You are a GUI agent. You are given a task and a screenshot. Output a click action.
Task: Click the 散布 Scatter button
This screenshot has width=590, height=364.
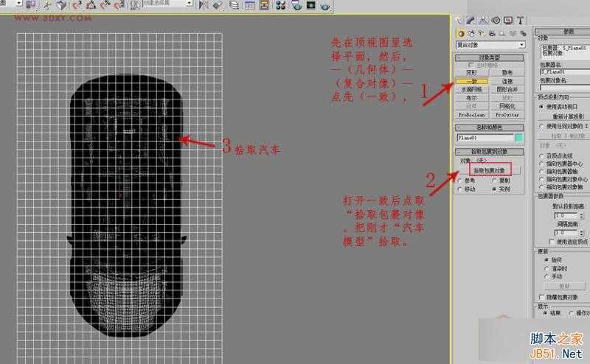pos(507,72)
